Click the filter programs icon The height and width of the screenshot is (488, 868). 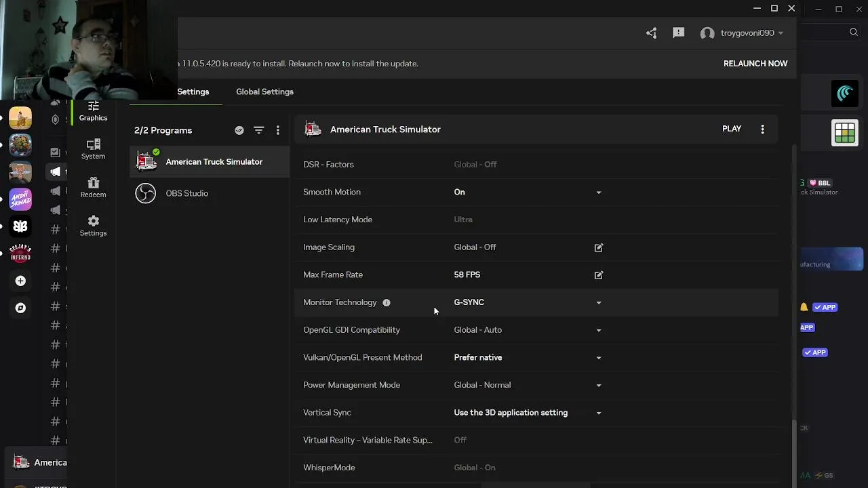[x=258, y=130]
